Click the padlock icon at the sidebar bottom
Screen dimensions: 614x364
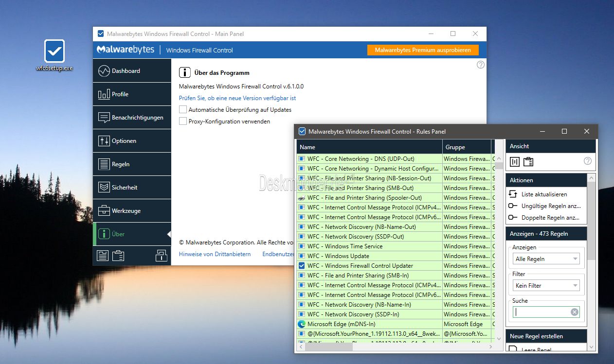click(x=161, y=255)
